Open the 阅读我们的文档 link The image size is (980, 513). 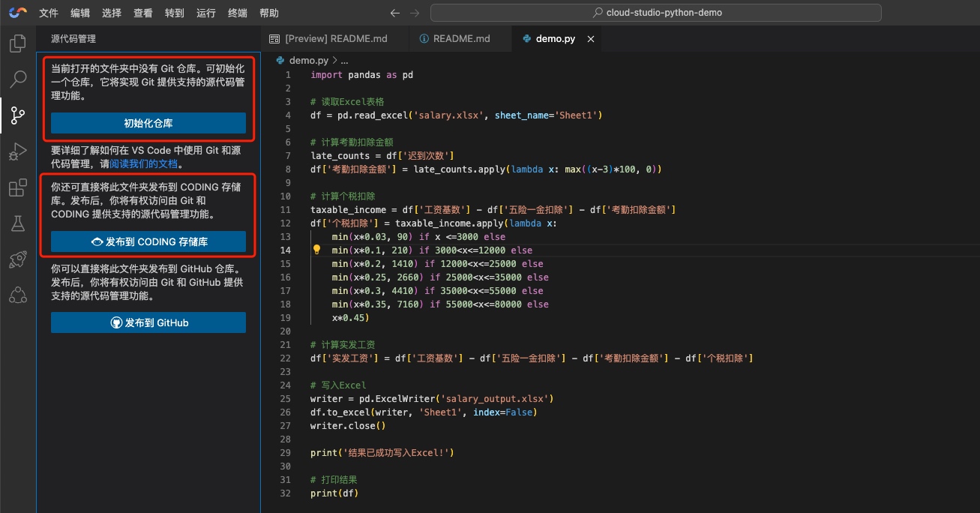click(x=145, y=163)
